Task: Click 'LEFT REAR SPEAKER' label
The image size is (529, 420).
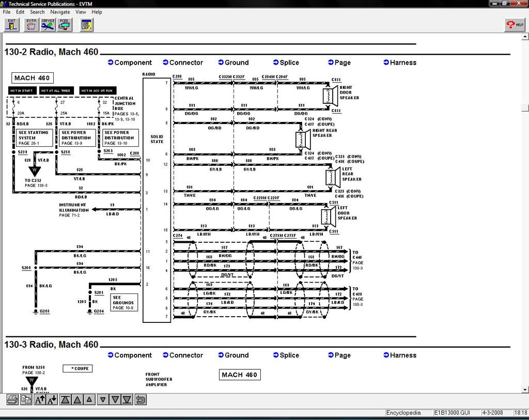Action: point(351,174)
